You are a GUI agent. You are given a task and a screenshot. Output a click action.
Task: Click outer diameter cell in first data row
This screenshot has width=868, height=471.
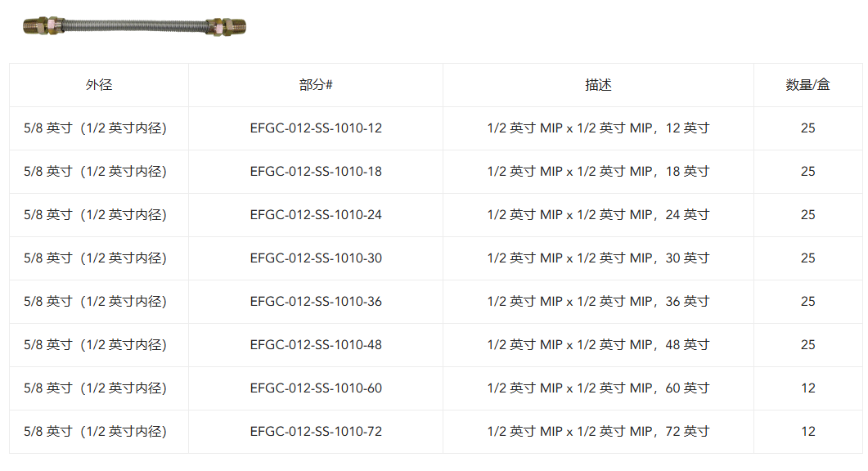coord(95,128)
